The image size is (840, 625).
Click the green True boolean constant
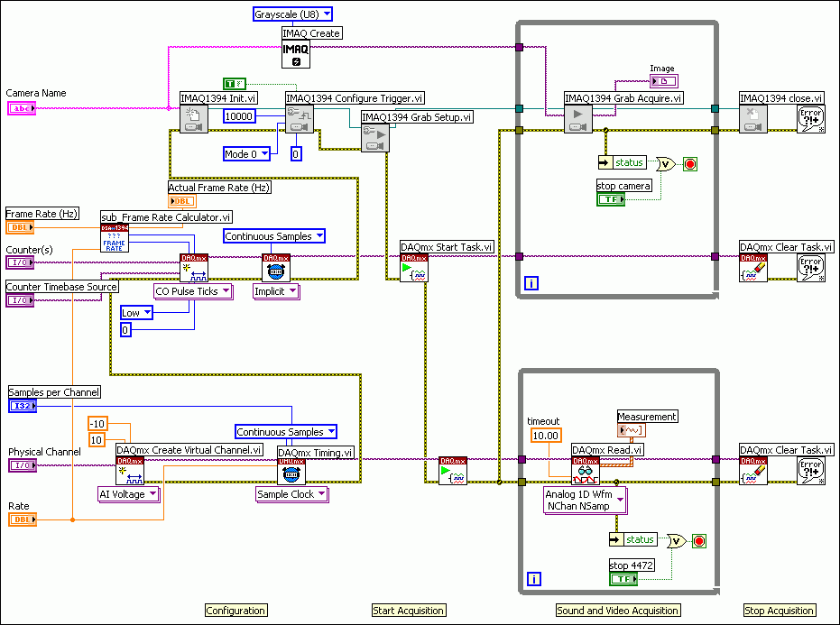point(235,84)
